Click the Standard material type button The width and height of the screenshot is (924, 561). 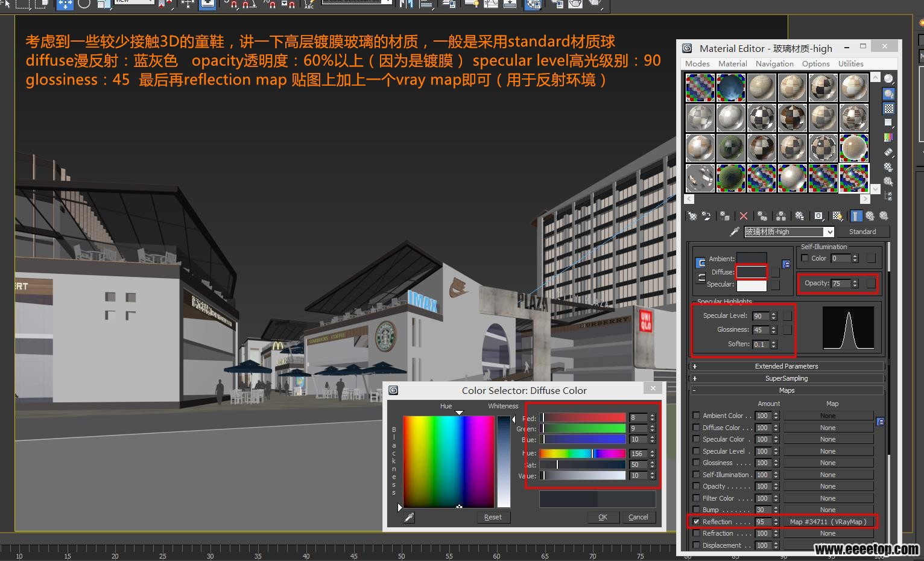point(862,232)
